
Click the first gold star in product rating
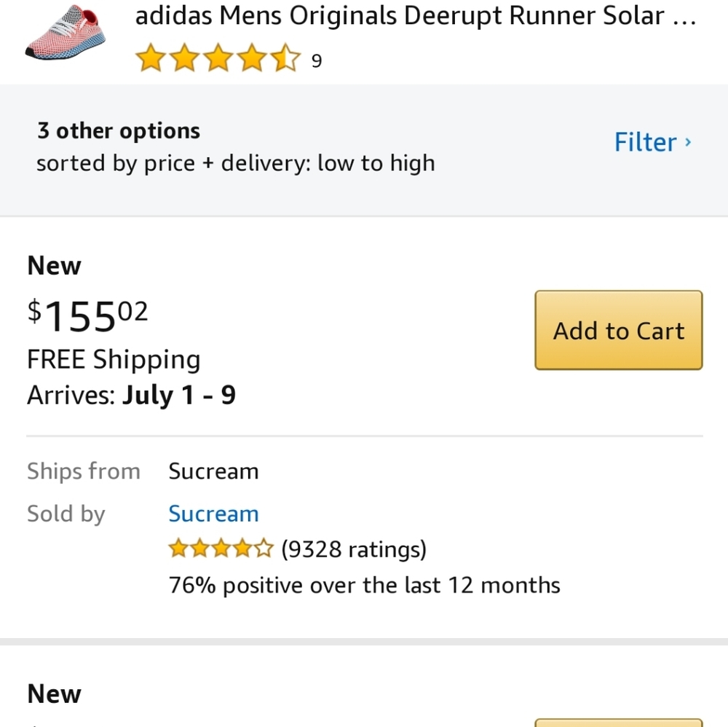151,57
